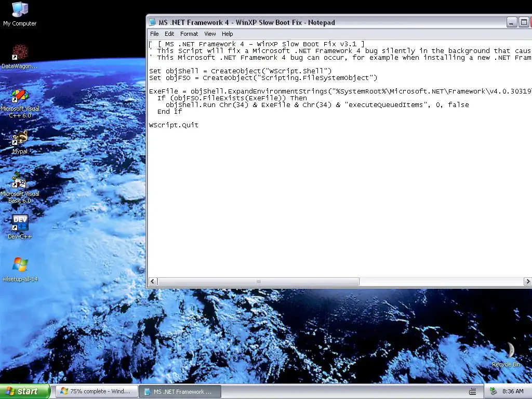The image size is (532, 399).
Task: Click the keyboard icon in taskbar
Action: (x=472, y=392)
